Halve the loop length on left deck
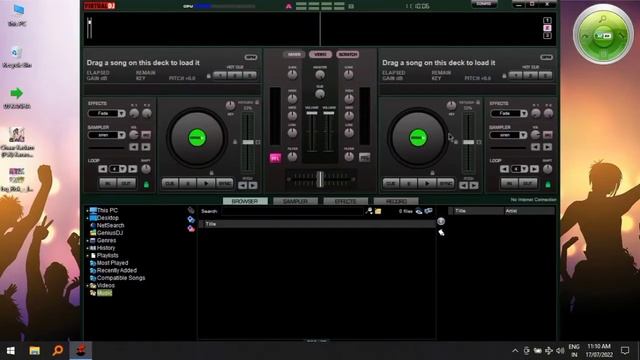The height and width of the screenshot is (360, 640). coord(103,169)
